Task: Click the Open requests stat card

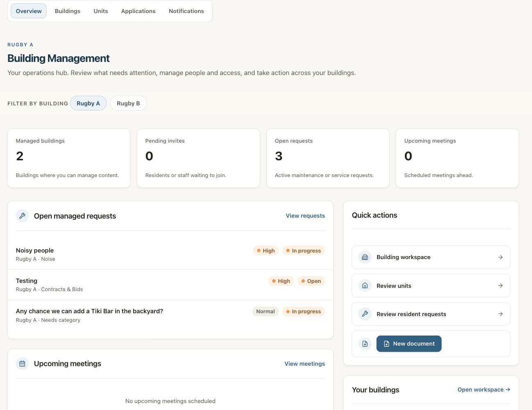Action: click(x=328, y=158)
